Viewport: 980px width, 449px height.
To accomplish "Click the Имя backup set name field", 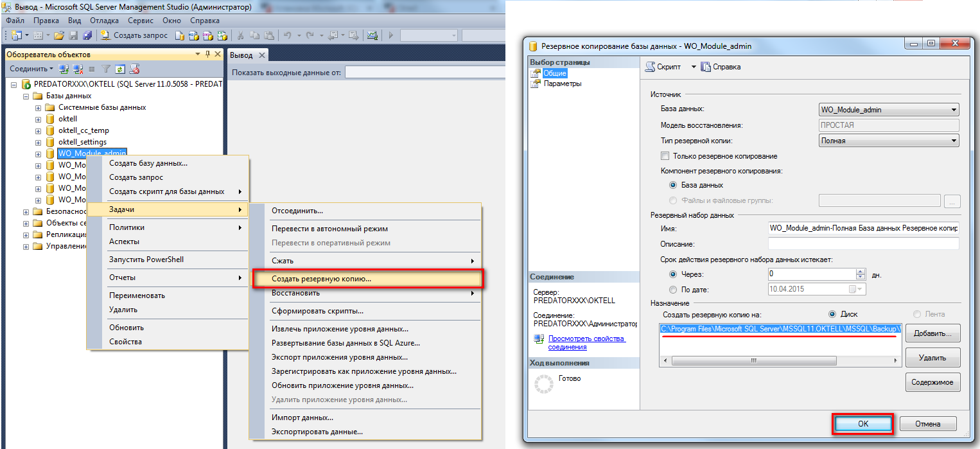I will coord(862,228).
